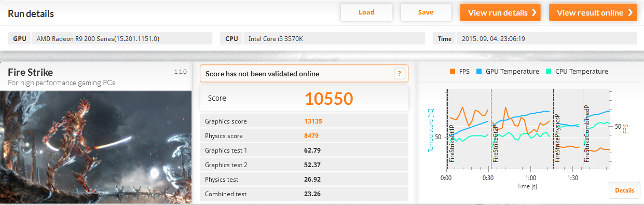
Task: Click the FireStrikeGt2P chart marker
Action: tap(495, 143)
